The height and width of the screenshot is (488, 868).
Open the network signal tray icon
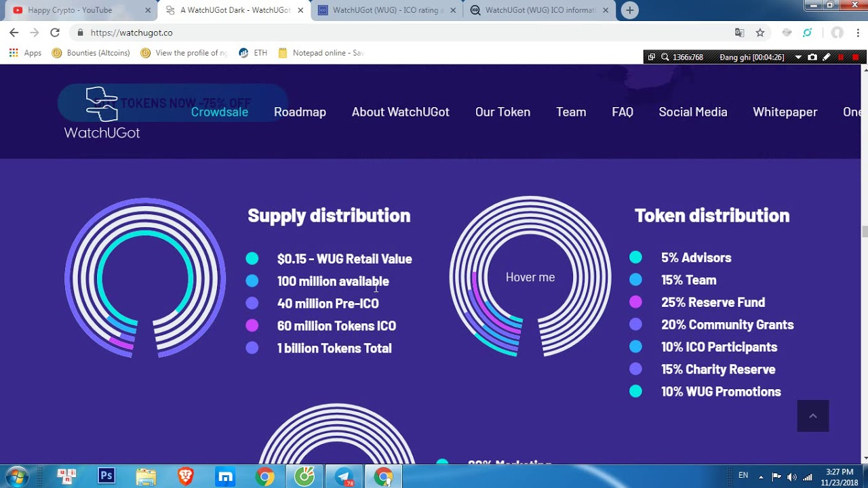[x=808, y=476]
